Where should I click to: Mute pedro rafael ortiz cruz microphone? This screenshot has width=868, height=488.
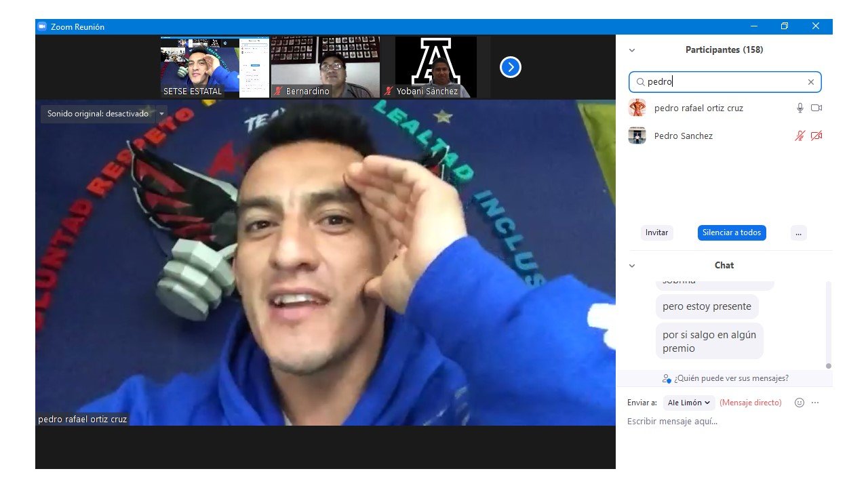(800, 108)
